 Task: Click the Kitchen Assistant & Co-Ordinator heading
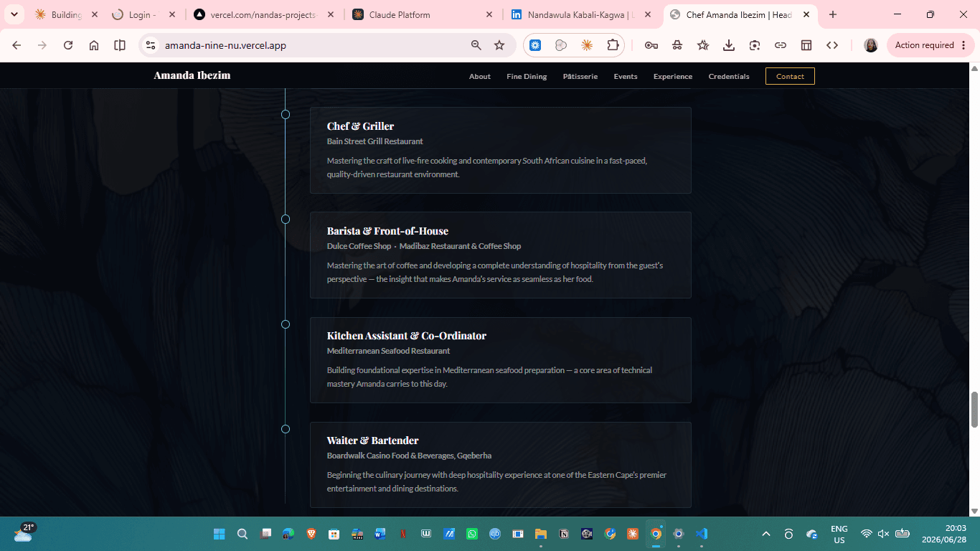click(407, 336)
